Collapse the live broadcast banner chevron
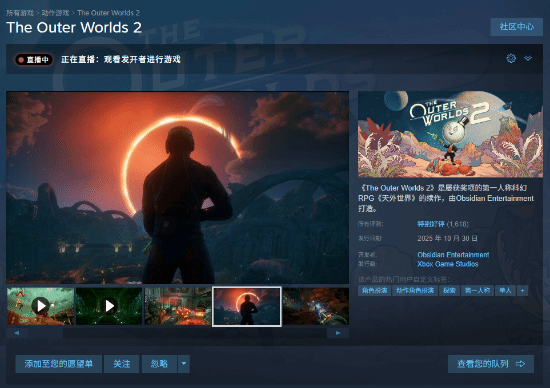This screenshot has width=550, height=388. click(x=528, y=58)
